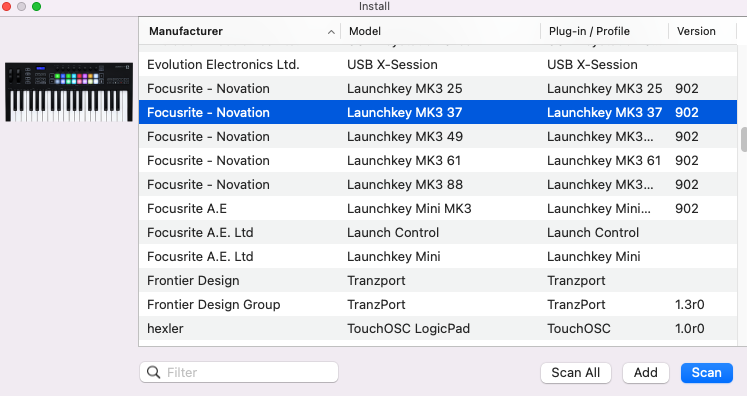Image resolution: width=747 pixels, height=396 pixels.
Task: Click the Add button
Action: pyautogui.click(x=646, y=373)
